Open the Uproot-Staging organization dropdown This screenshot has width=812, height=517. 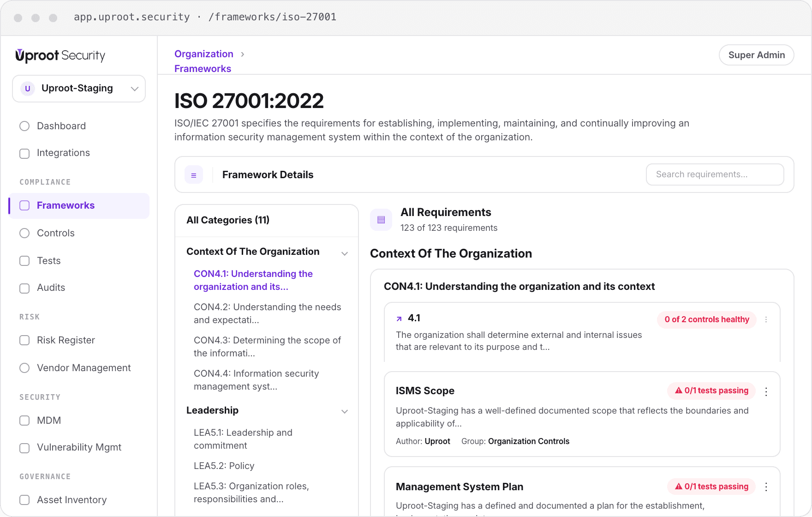(79, 89)
